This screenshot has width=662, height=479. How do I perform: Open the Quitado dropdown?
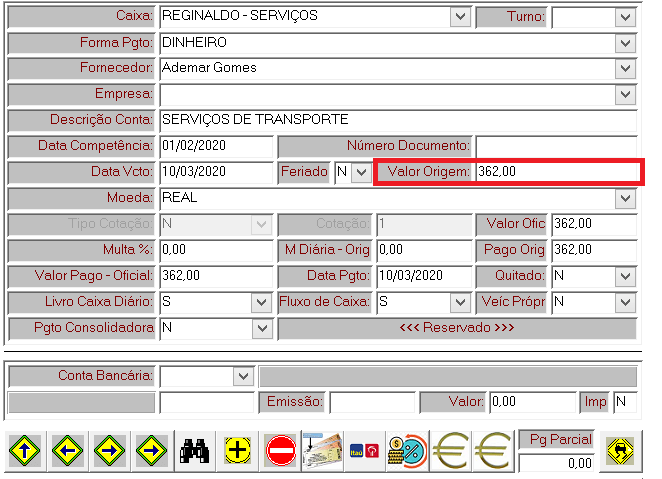(625, 276)
